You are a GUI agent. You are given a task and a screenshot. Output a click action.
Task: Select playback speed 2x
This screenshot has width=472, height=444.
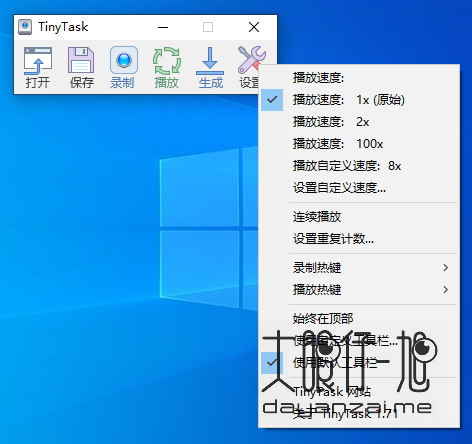tap(359, 122)
